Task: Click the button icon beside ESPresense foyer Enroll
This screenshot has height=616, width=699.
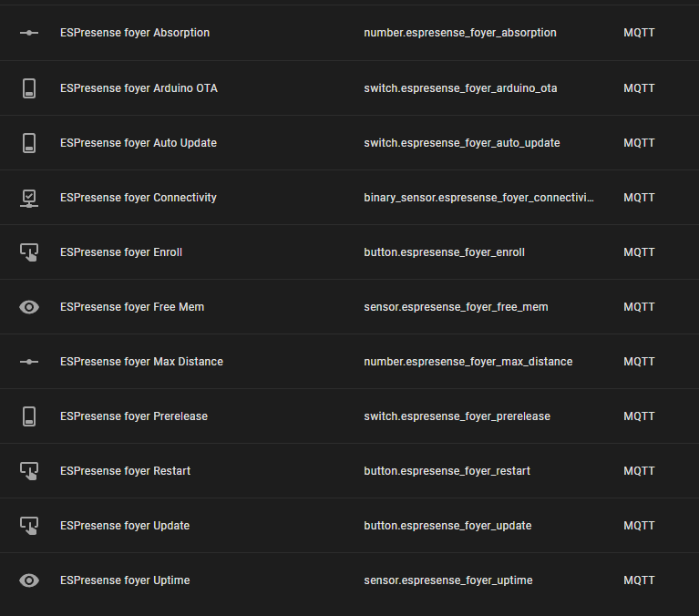Action: pyautogui.click(x=29, y=252)
